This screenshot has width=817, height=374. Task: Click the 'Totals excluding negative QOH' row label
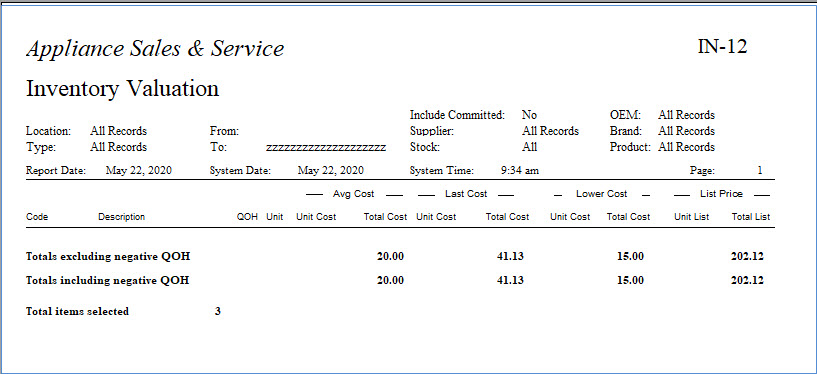pyautogui.click(x=108, y=256)
